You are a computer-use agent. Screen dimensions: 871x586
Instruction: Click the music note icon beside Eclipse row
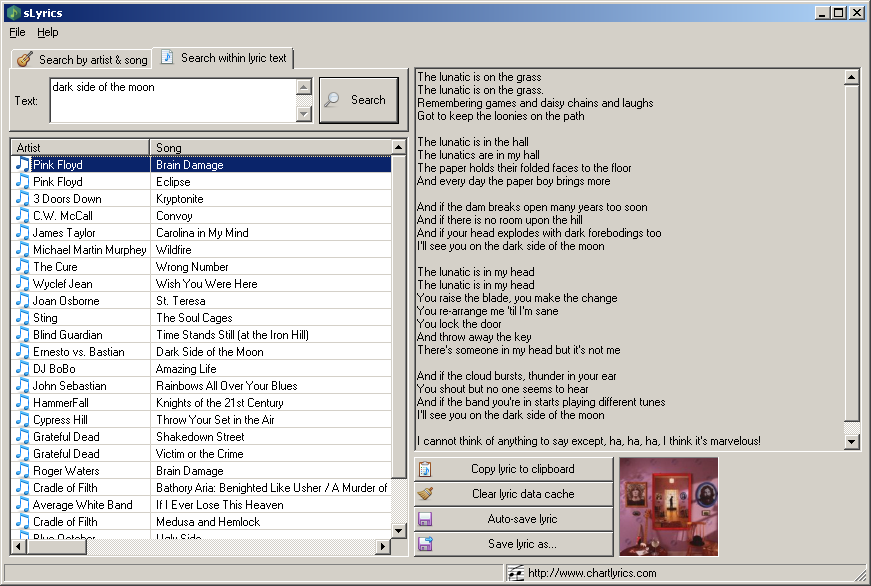pos(22,182)
